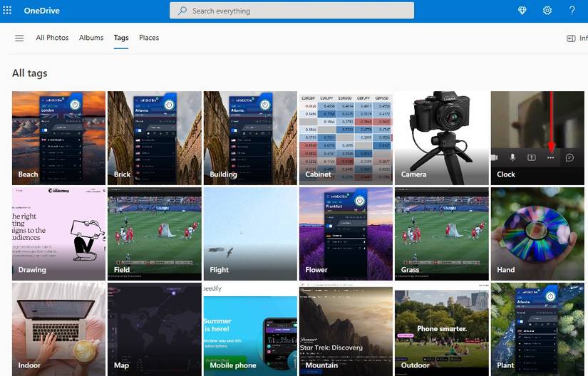Open the Plant tag thumbnail
Image resolution: width=588 pixels, height=376 pixels.
(x=537, y=329)
